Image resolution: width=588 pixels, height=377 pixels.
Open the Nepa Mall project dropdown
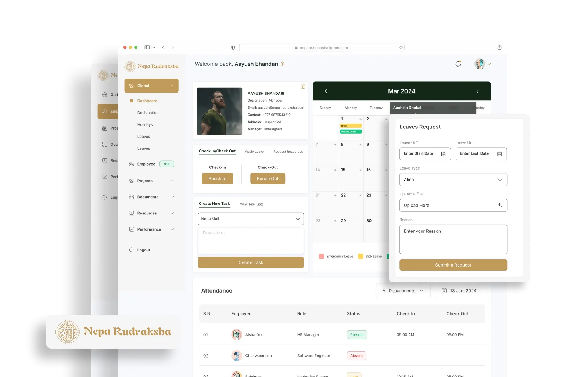[x=251, y=219]
